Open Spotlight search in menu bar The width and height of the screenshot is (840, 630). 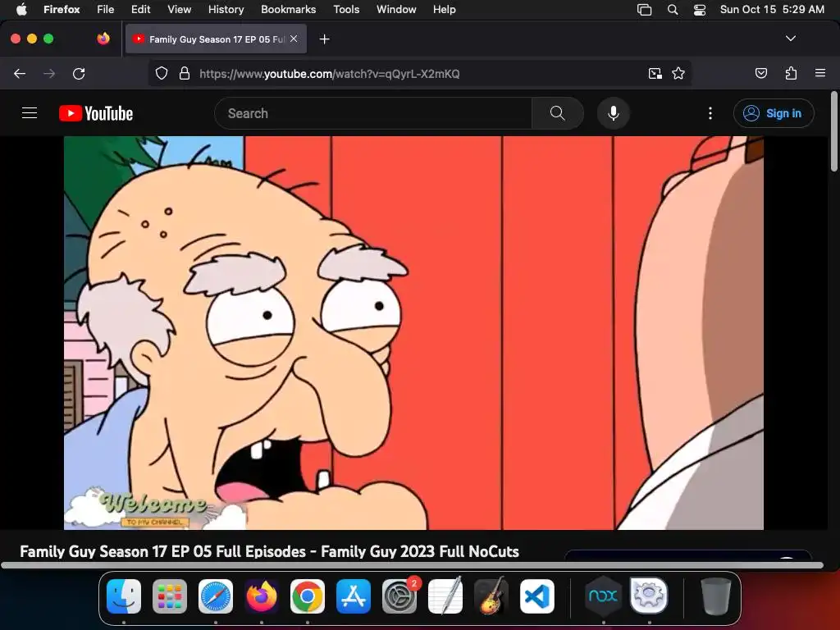pos(673,9)
